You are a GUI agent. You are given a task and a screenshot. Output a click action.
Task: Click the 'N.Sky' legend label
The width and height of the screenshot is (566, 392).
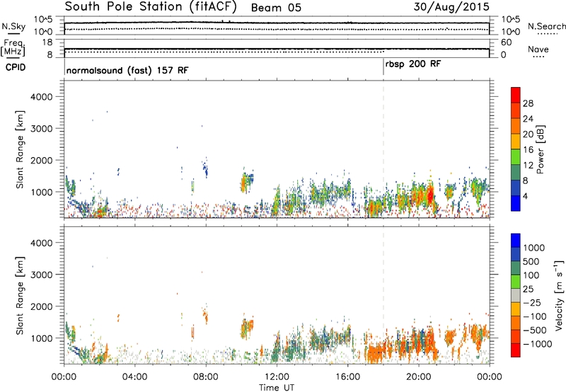pyautogui.click(x=13, y=26)
